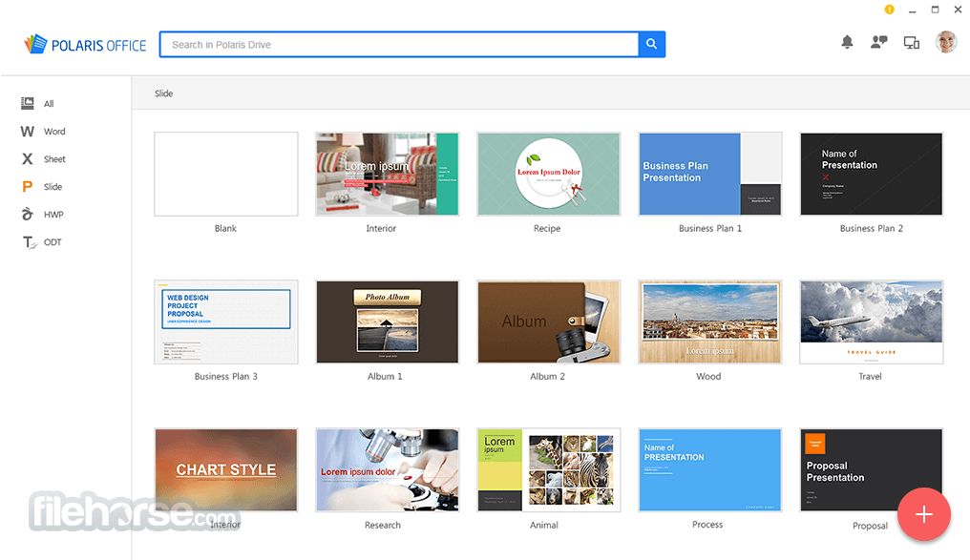This screenshot has height=560, width=970.
Task: Click the Business Plan 3 caption
Action: coord(226,376)
